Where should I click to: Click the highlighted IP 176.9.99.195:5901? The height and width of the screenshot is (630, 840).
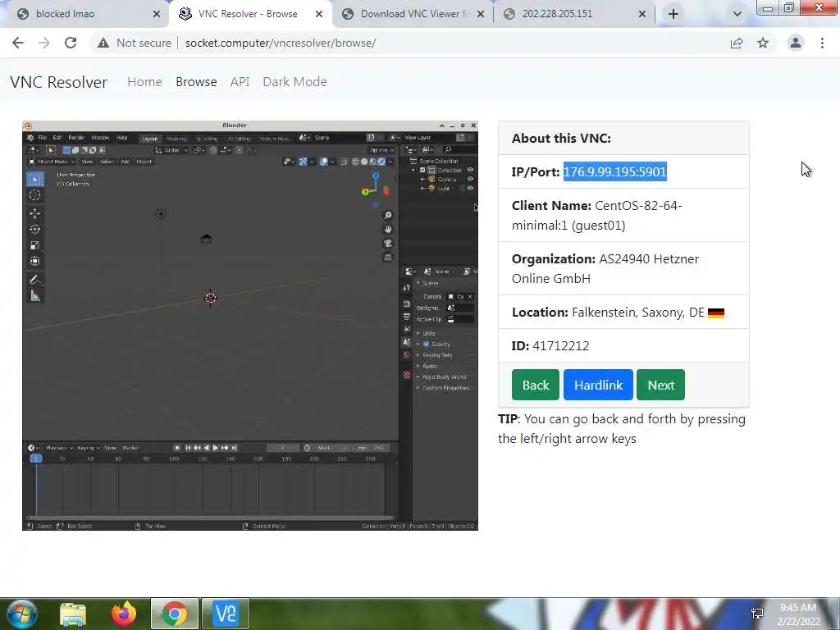[615, 171]
